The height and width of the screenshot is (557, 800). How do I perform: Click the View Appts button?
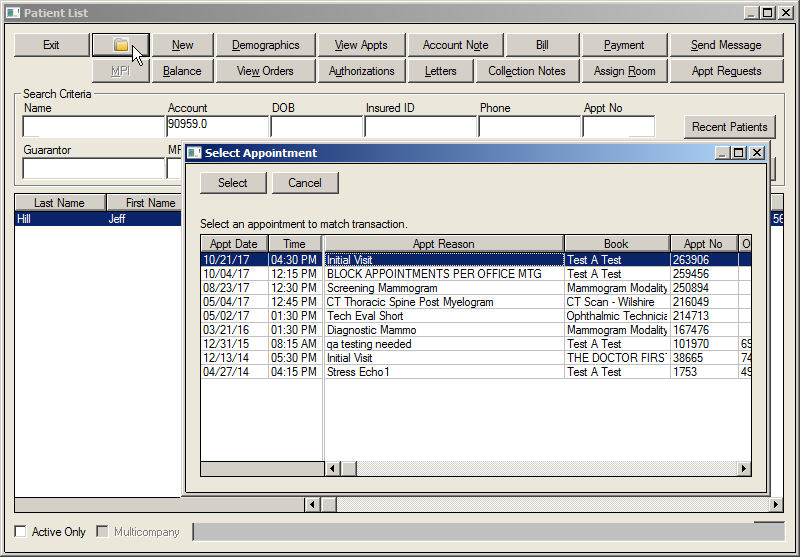click(360, 45)
